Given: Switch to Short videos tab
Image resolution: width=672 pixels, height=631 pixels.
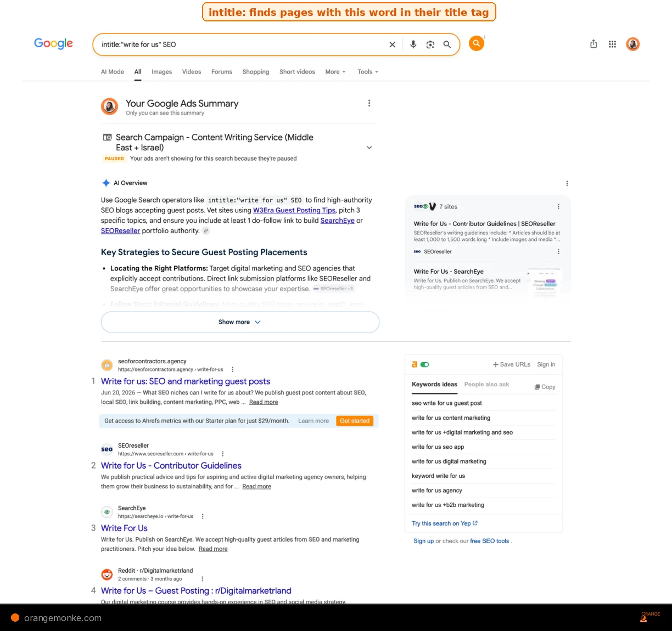Looking at the screenshot, I should coord(297,72).
